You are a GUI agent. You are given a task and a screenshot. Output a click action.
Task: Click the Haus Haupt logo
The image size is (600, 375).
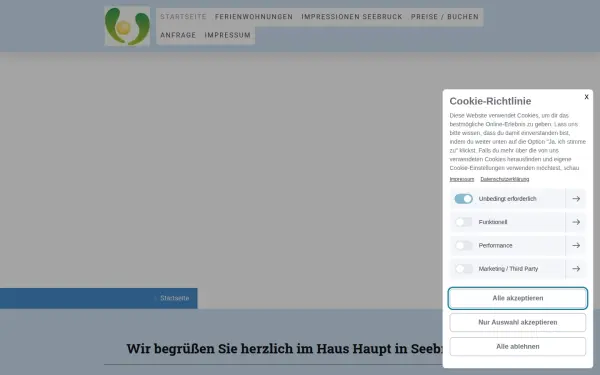click(x=127, y=26)
